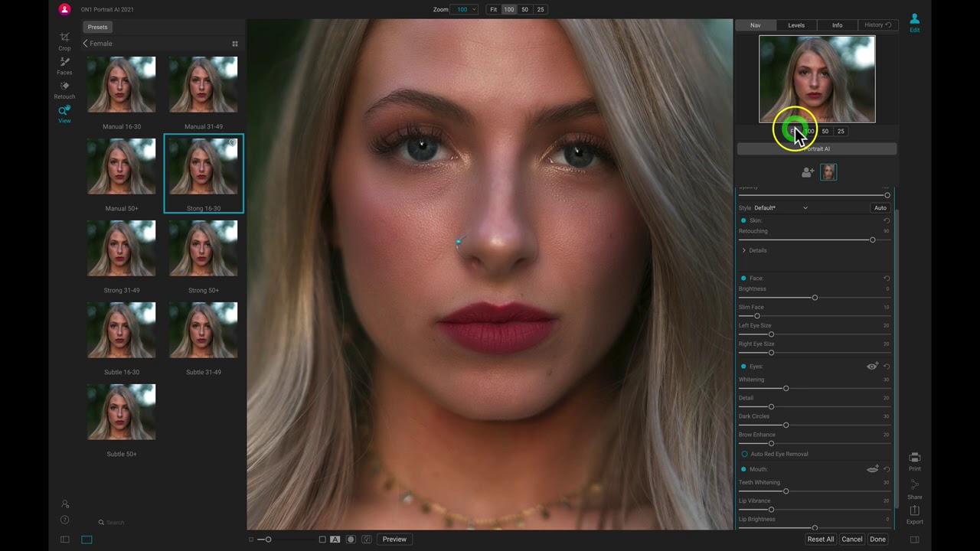
Task: Adjust the Slim Face slider
Action: click(815, 316)
